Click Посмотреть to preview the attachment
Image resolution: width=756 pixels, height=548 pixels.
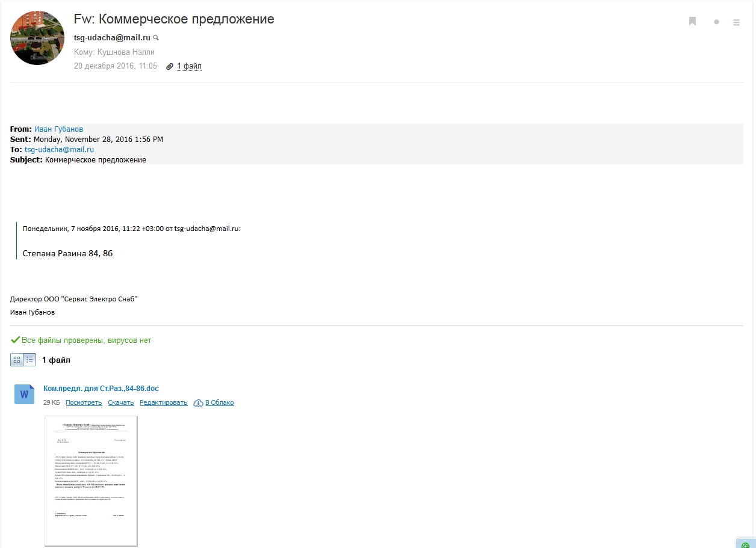84,402
